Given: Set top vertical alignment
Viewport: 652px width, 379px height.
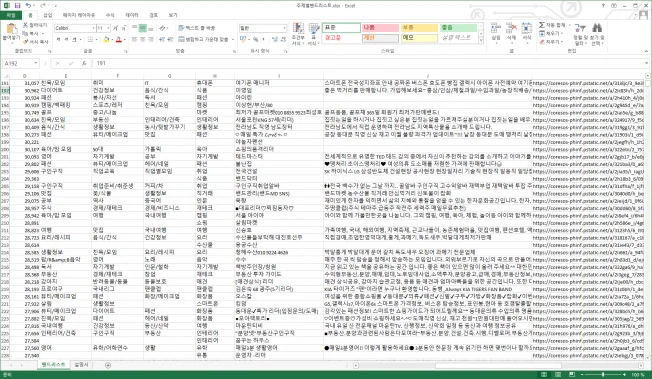Looking at the screenshot, I should point(134,28).
